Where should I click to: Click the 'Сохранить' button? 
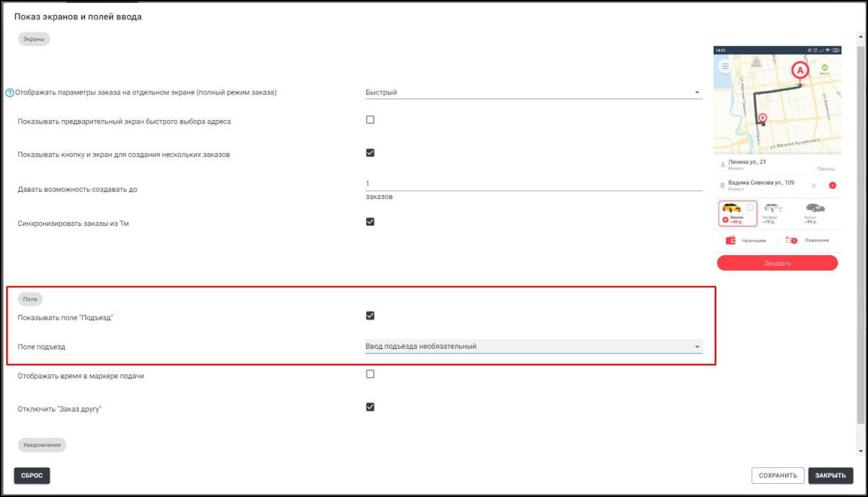click(x=778, y=476)
